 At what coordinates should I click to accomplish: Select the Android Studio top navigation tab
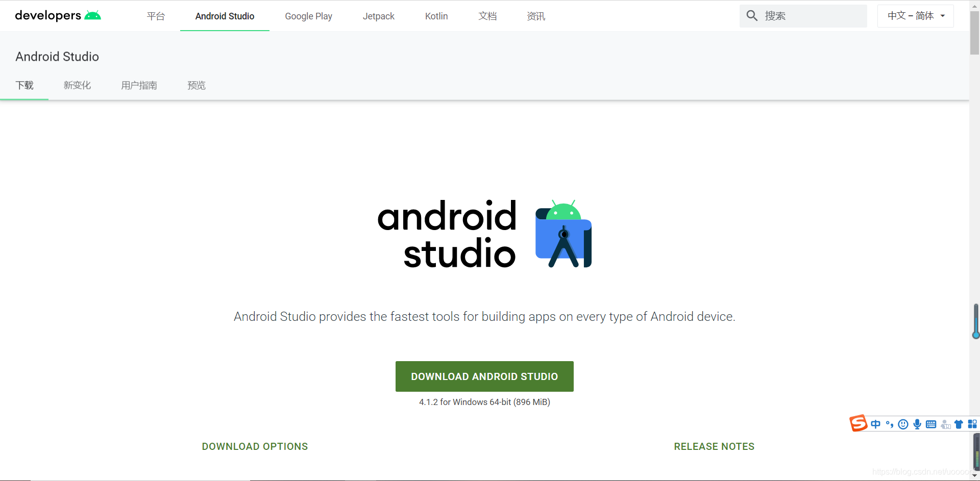(x=225, y=16)
